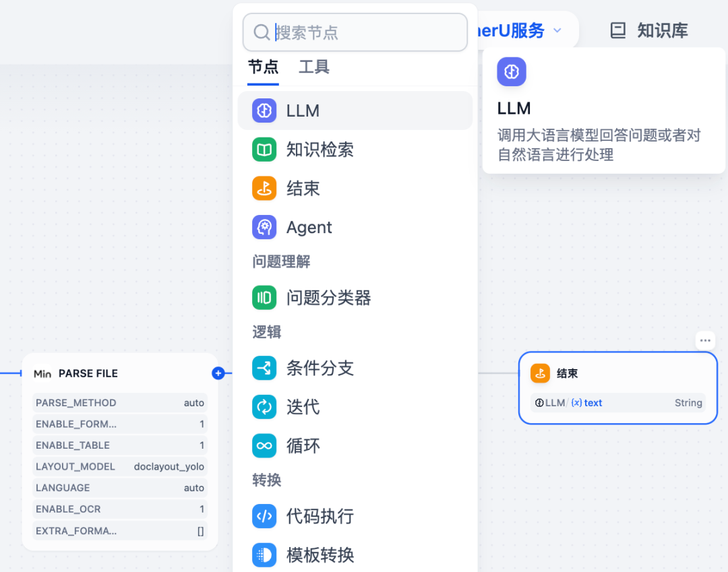This screenshot has height=572, width=728.
Task: Select the 迭代 iteration node icon
Action: 264,407
